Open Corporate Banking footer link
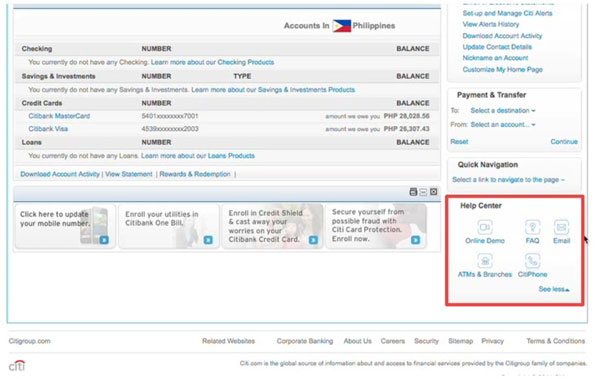Image resolution: width=600 pixels, height=379 pixels. click(305, 341)
